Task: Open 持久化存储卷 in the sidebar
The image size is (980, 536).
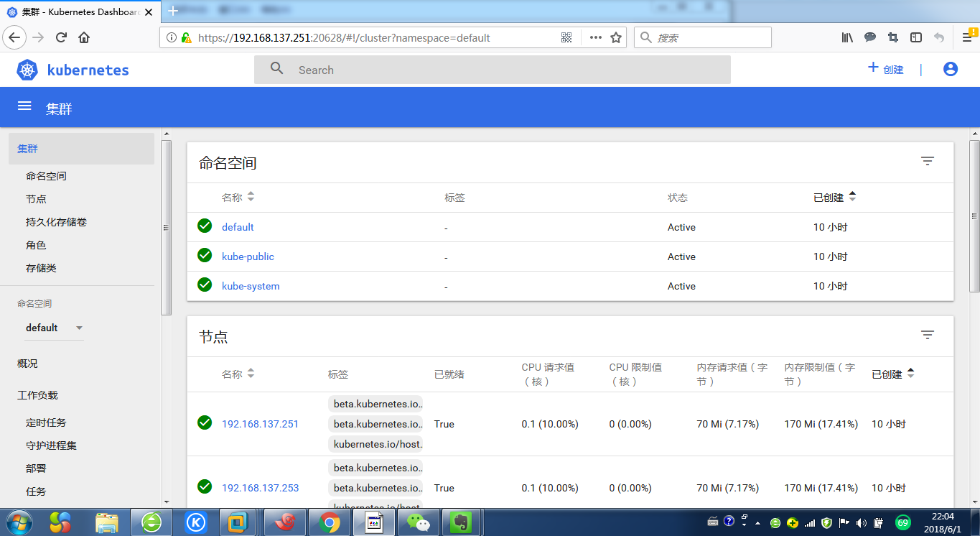Action: click(56, 222)
